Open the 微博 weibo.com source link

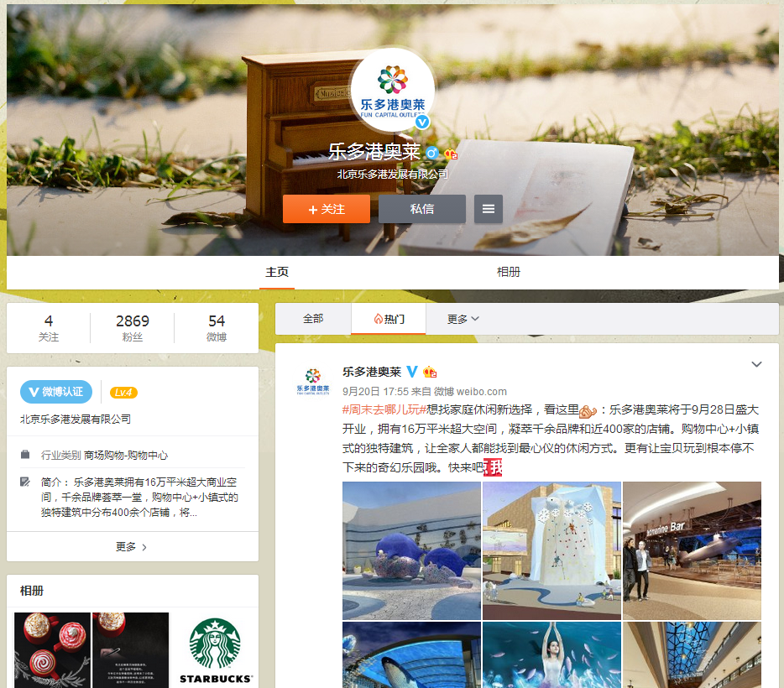pos(470,392)
